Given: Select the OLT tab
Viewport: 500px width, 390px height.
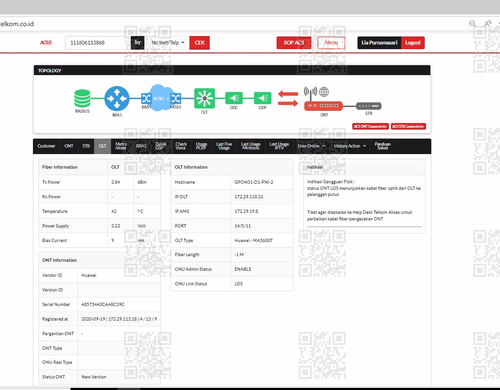Looking at the screenshot, I should pyautogui.click(x=102, y=146).
